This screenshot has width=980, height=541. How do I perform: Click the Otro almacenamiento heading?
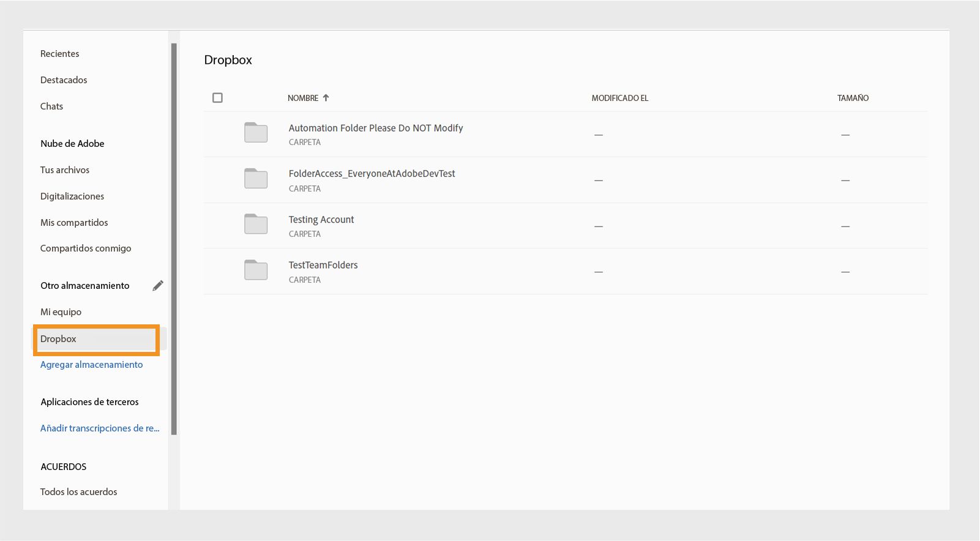click(x=85, y=286)
